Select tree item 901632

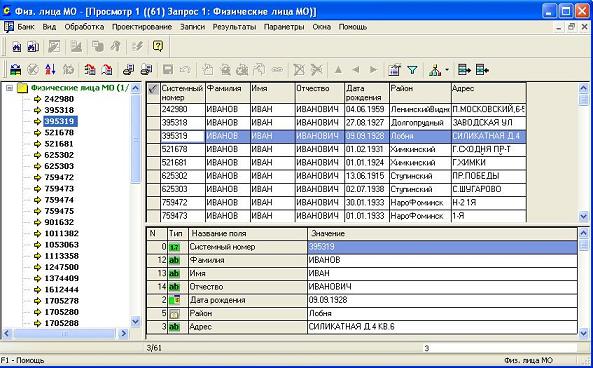coord(59,222)
